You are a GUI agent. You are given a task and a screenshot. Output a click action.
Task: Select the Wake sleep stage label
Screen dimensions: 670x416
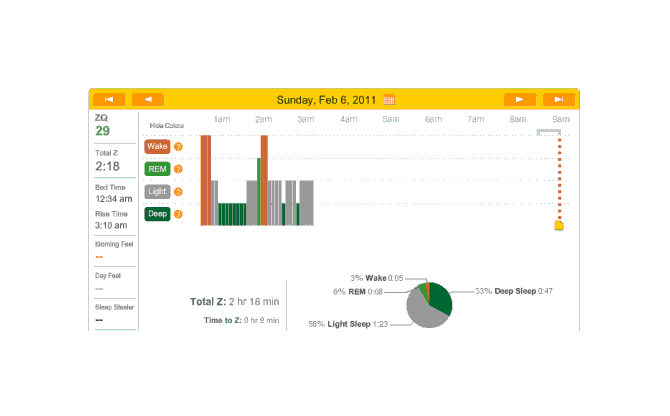tap(157, 147)
